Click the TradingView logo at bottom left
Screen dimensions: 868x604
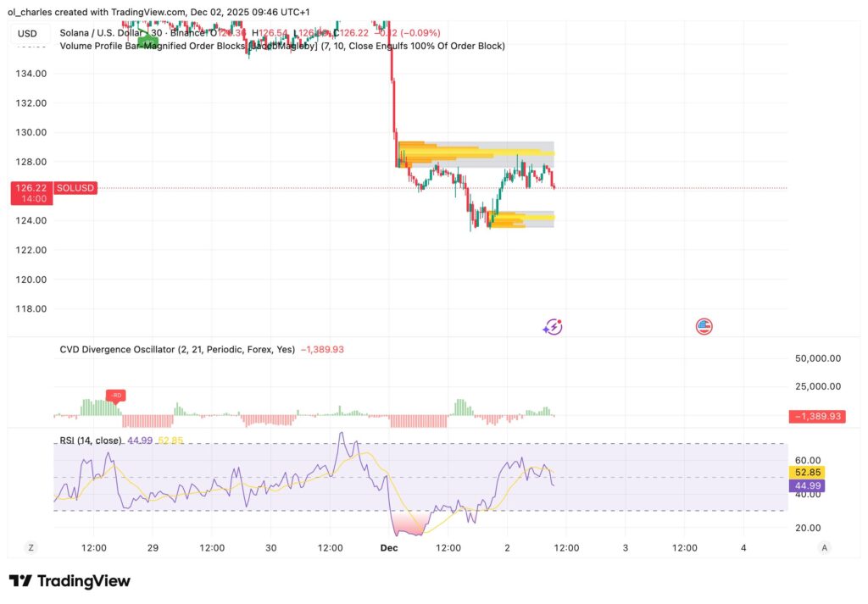(72, 581)
